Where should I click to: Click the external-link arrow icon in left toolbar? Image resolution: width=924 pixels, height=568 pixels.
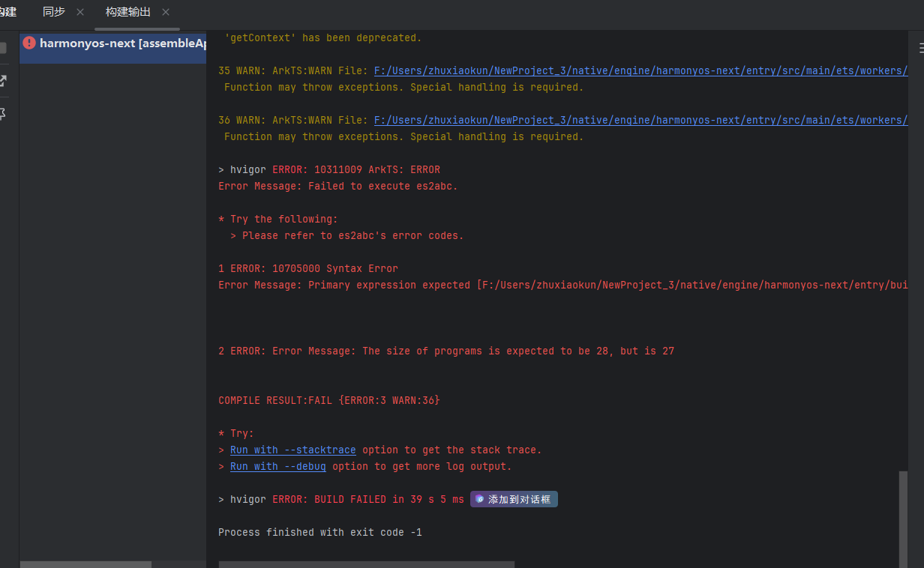coord(3,80)
